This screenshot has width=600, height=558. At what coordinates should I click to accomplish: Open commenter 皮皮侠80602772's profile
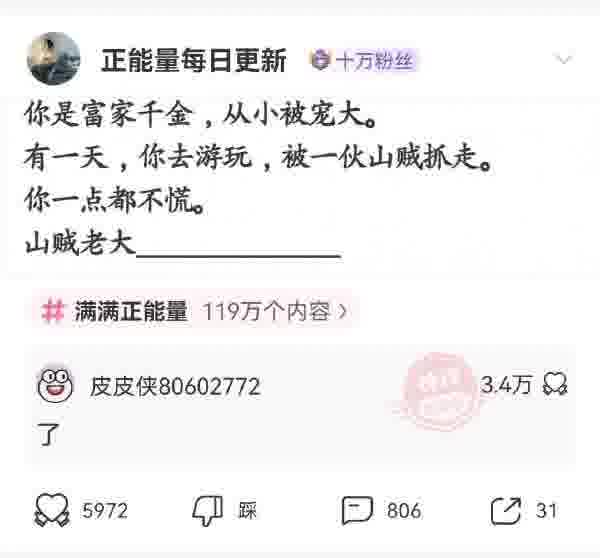tap(175, 386)
